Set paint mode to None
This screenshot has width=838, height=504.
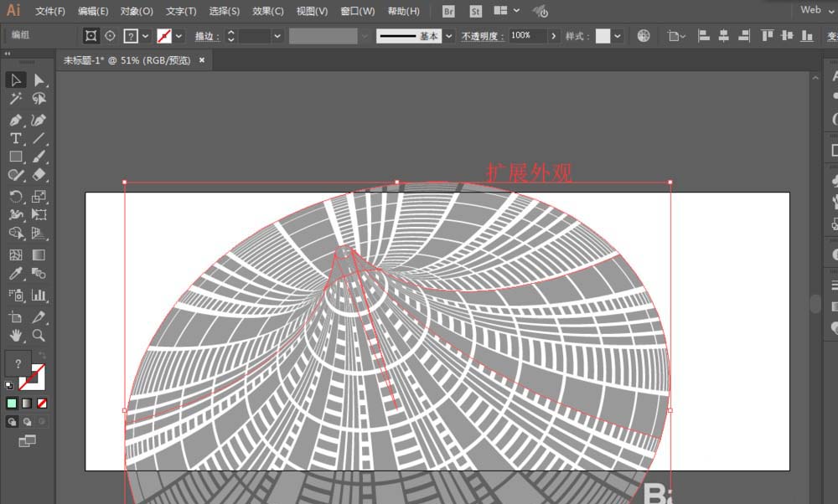[42, 403]
